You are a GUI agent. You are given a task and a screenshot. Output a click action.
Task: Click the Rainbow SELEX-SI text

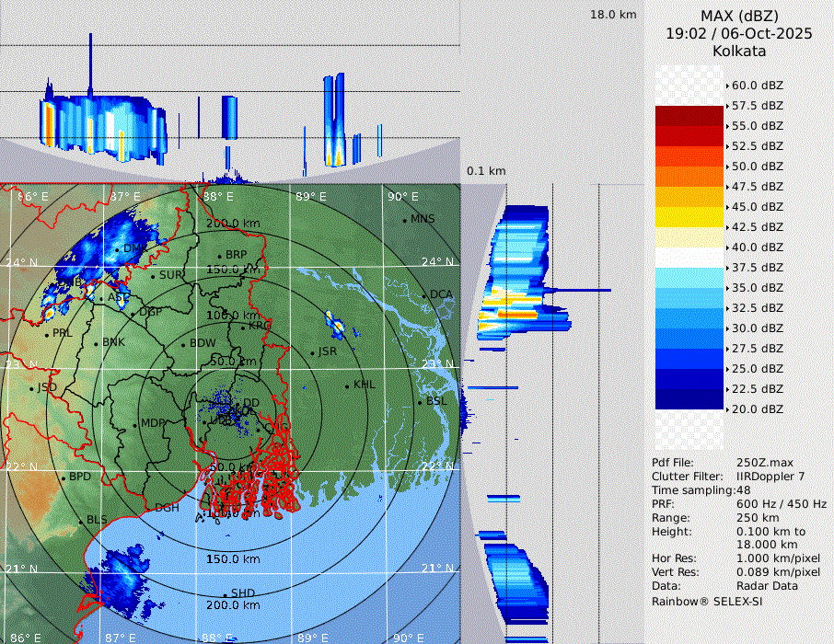tap(707, 601)
